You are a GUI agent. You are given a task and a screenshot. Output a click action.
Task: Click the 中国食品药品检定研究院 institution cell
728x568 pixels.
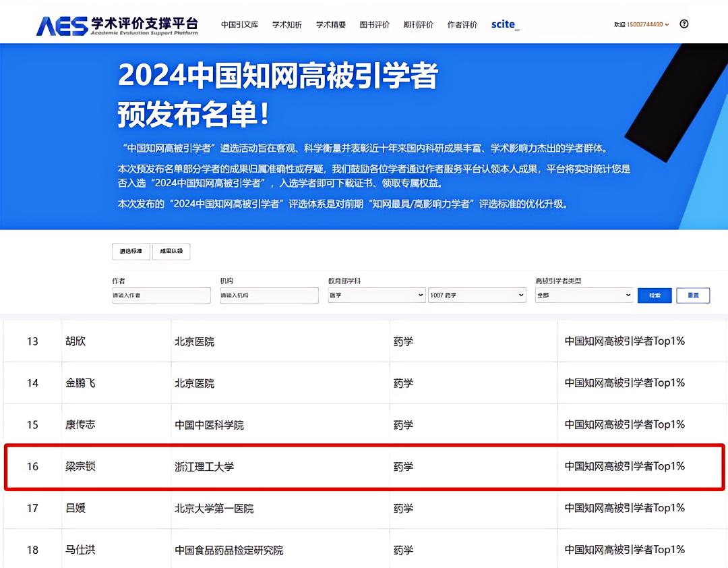(229, 550)
